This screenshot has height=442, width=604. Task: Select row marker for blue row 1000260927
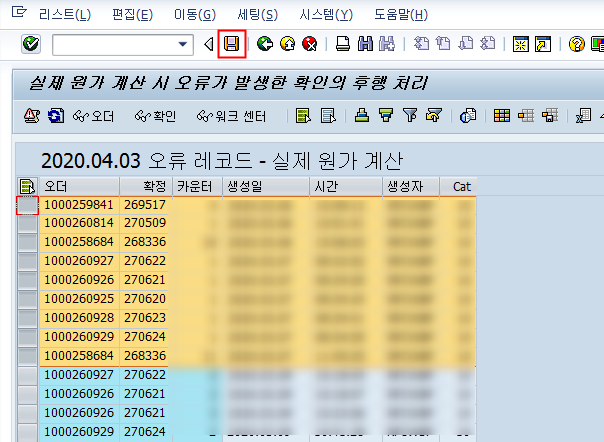[x=28, y=375]
